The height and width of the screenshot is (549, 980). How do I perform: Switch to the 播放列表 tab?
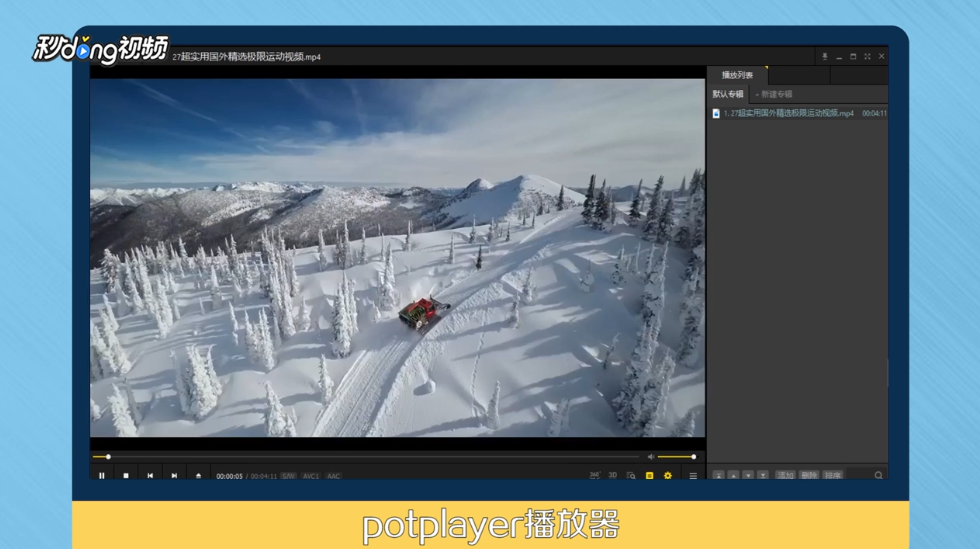(738, 75)
